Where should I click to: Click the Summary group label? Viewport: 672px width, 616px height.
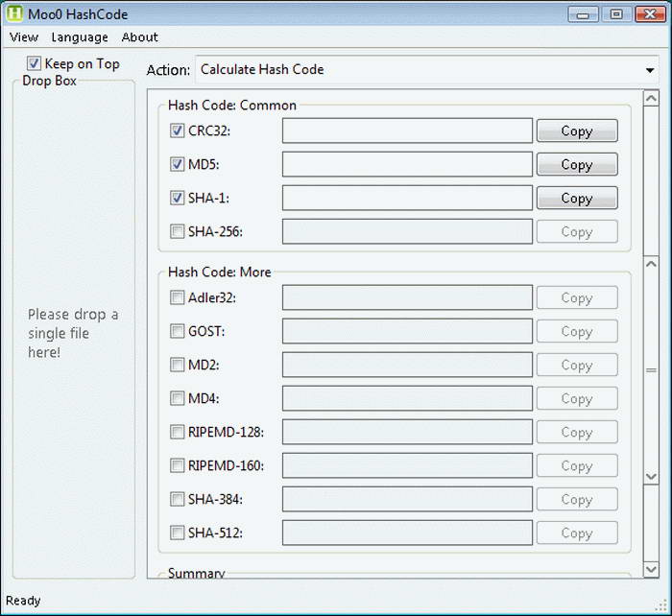click(196, 573)
